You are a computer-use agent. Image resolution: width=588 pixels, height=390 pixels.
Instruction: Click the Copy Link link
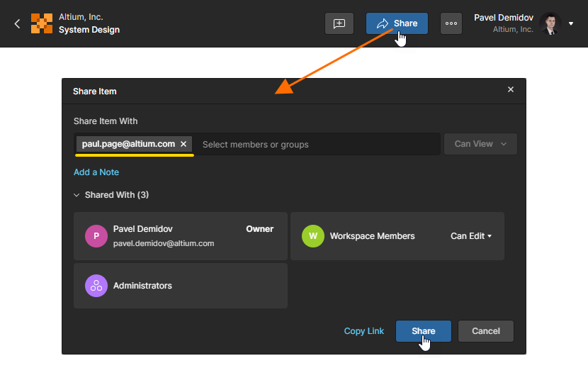(363, 331)
